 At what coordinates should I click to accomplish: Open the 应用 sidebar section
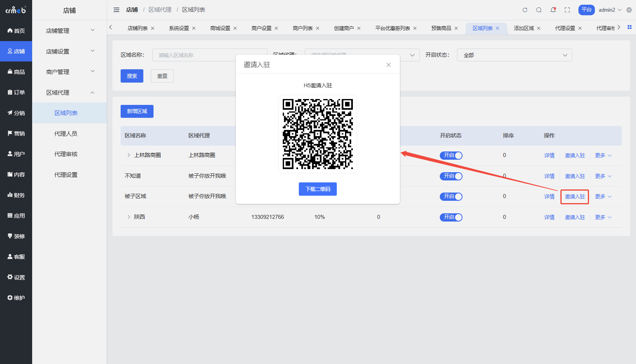[16, 216]
